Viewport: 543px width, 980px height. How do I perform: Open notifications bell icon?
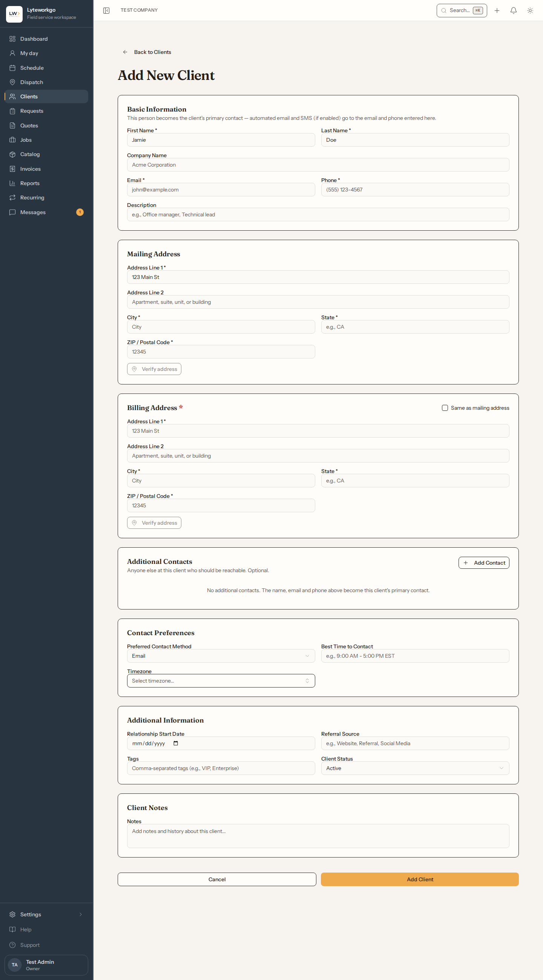tap(513, 10)
